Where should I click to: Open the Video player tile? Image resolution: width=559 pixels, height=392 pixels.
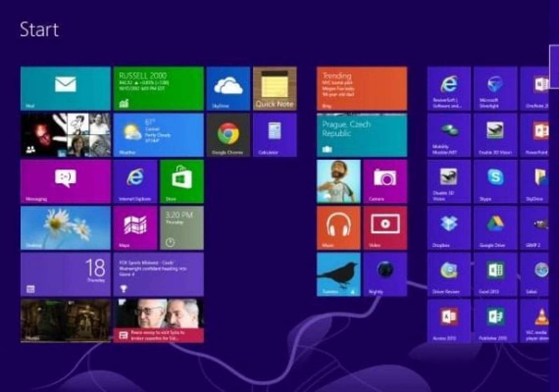(x=385, y=228)
